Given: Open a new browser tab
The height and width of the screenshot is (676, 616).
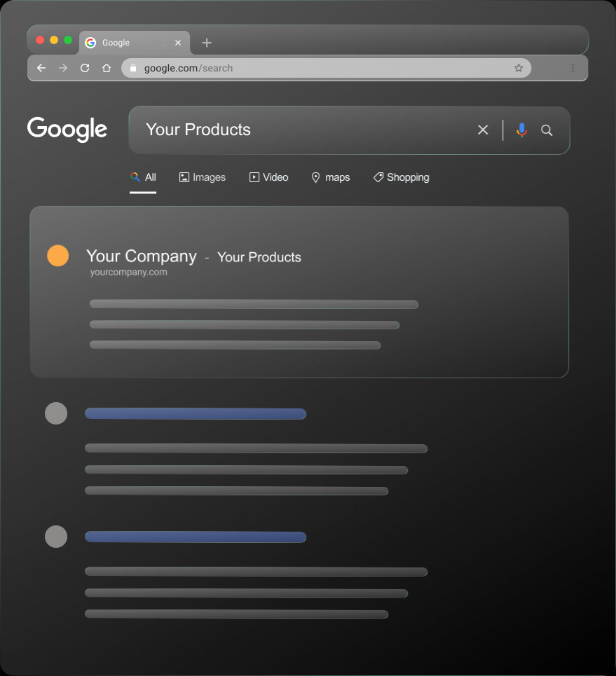Looking at the screenshot, I should click(x=206, y=43).
